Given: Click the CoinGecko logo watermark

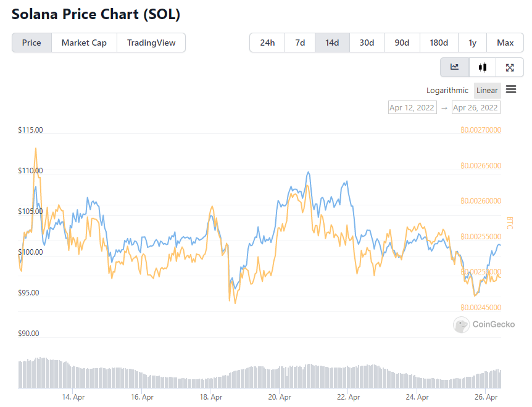Looking at the screenshot, I should 484,324.
